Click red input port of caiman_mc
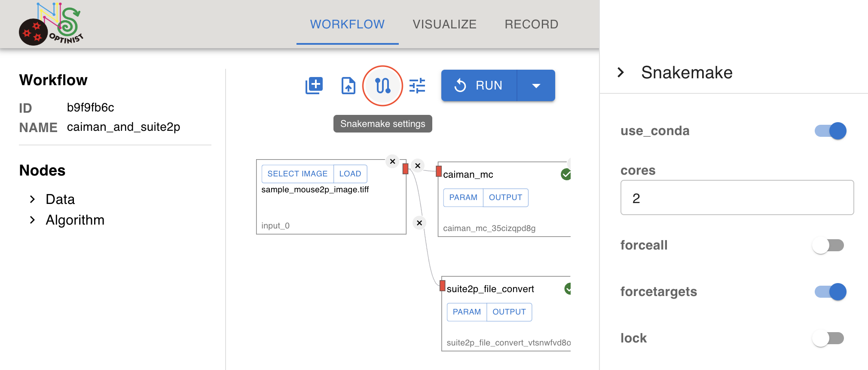Image resolution: width=868 pixels, height=370 pixels. 439,171
